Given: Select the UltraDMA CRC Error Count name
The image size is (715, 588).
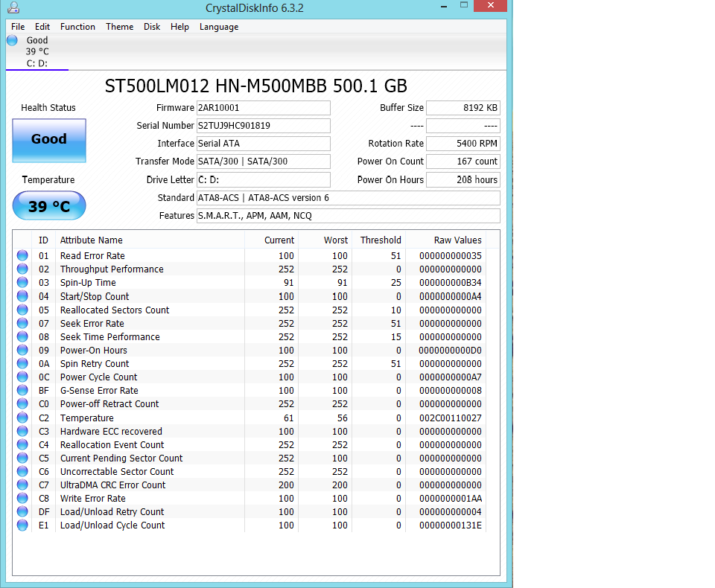Looking at the screenshot, I should coord(112,485).
